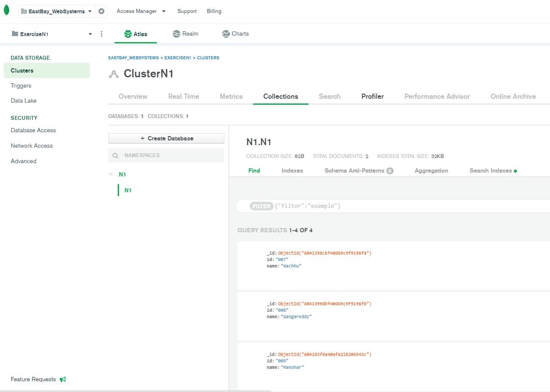Open the Metrics tab
The height and width of the screenshot is (392, 550).
pyautogui.click(x=231, y=97)
